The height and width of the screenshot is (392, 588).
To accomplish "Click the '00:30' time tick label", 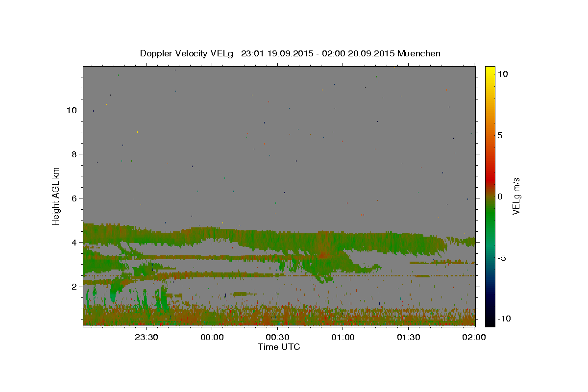I will coord(277,337).
